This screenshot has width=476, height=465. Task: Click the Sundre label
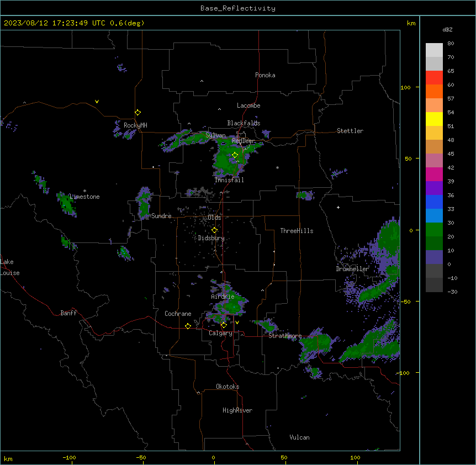point(161,216)
